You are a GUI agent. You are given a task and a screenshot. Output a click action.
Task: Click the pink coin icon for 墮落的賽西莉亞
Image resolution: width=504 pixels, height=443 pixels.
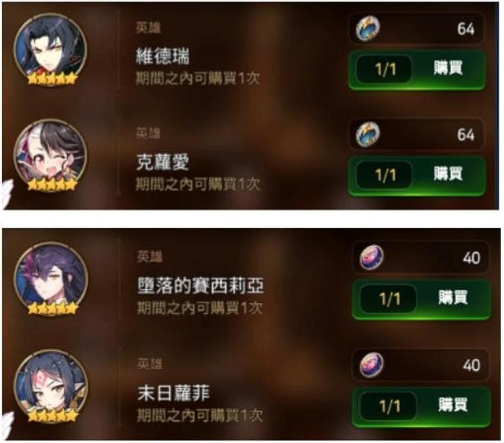[x=372, y=257]
